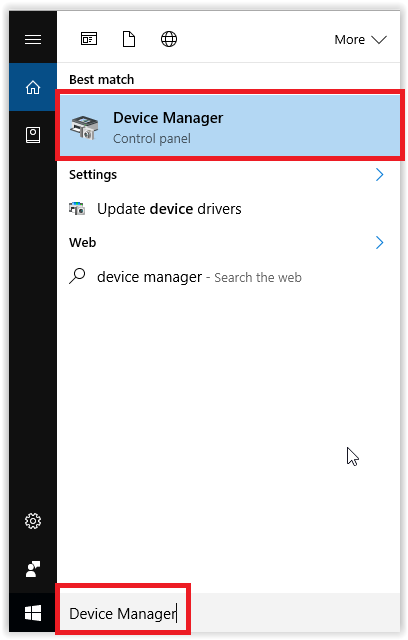Click the Windows Start button
The height and width of the screenshot is (640, 408).
pyautogui.click(x=33, y=613)
